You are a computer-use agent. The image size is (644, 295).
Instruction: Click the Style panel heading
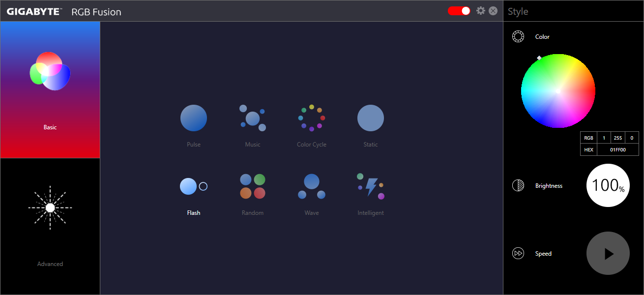518,11
